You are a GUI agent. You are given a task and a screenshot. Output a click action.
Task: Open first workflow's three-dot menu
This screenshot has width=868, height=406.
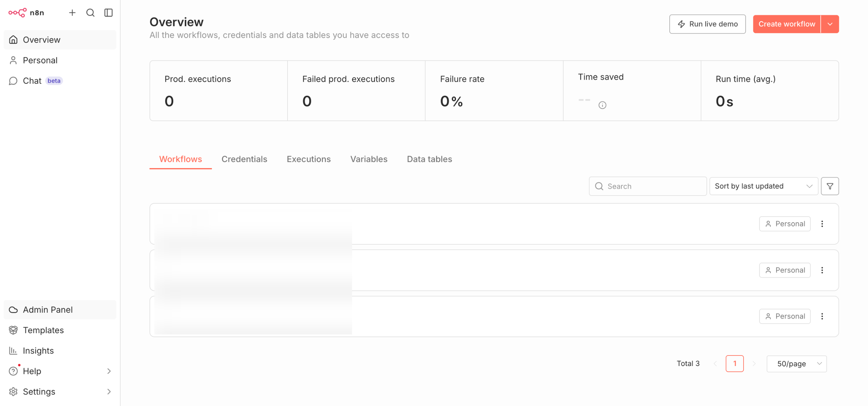[822, 224]
